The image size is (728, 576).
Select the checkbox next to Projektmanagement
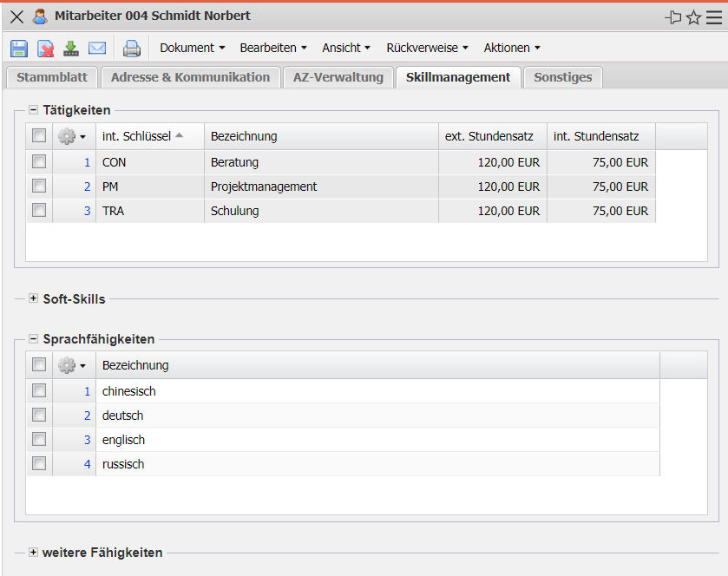coord(39,186)
